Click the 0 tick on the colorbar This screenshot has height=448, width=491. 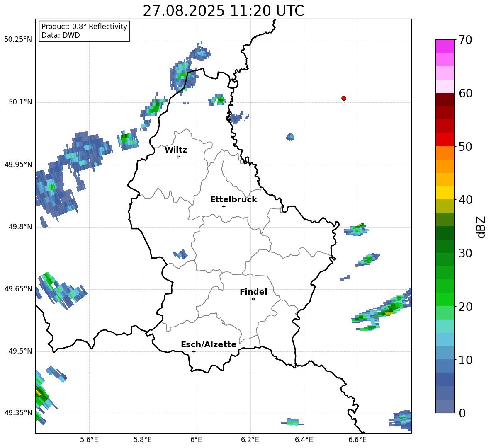tap(462, 413)
